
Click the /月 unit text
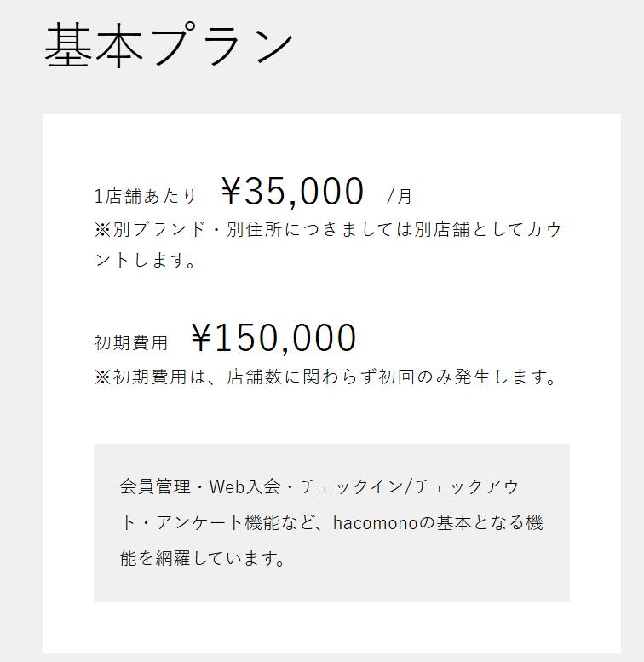click(400, 196)
